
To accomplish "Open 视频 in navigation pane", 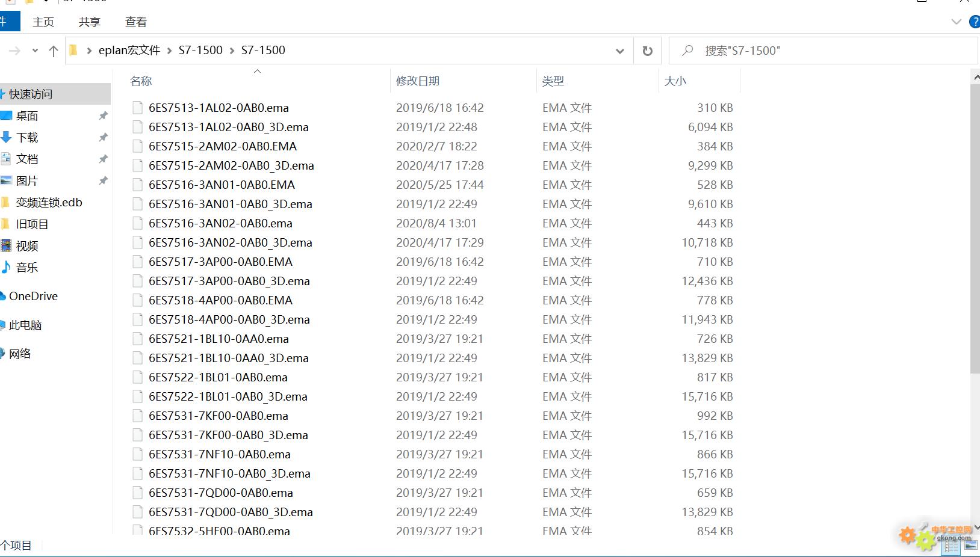I will point(27,245).
